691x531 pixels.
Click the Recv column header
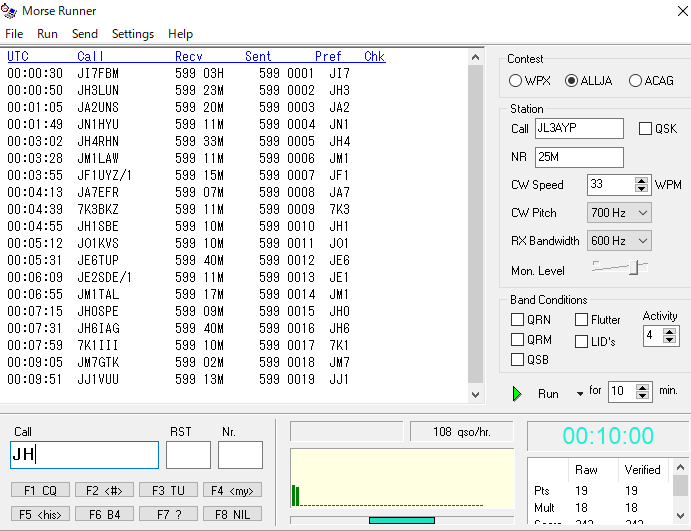point(189,56)
